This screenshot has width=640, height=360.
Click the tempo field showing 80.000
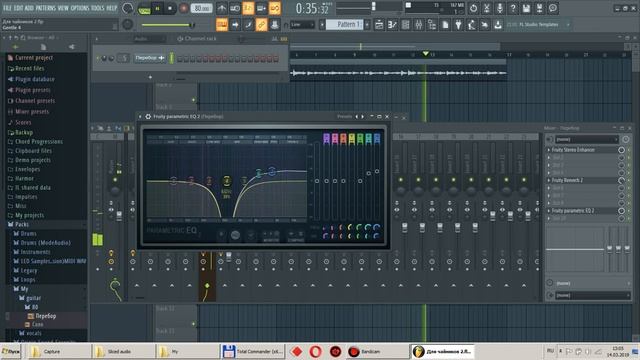(201, 9)
